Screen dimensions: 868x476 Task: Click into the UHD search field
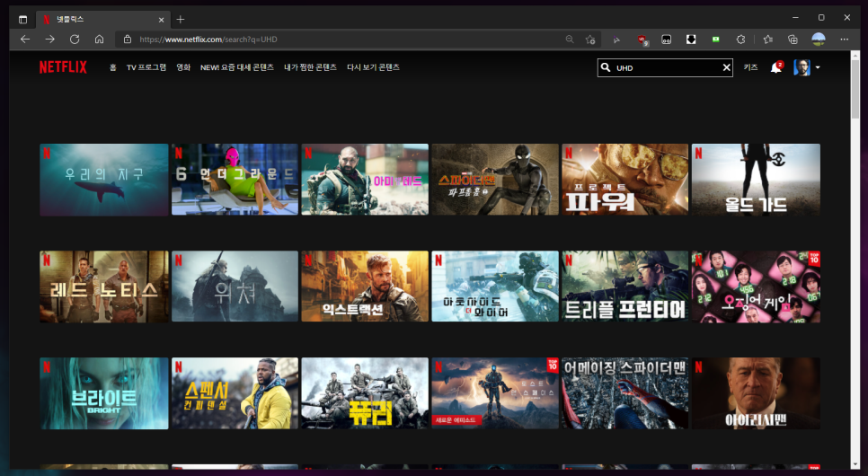tap(666, 67)
